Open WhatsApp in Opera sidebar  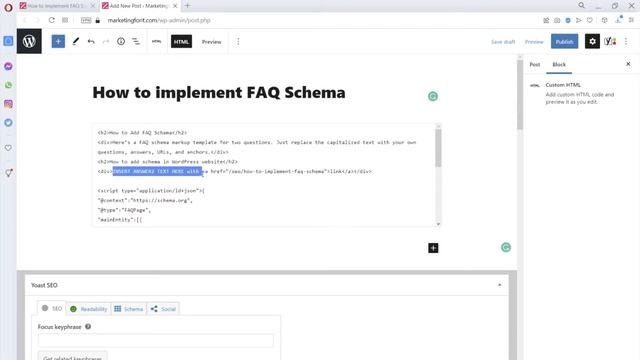pos(8,85)
